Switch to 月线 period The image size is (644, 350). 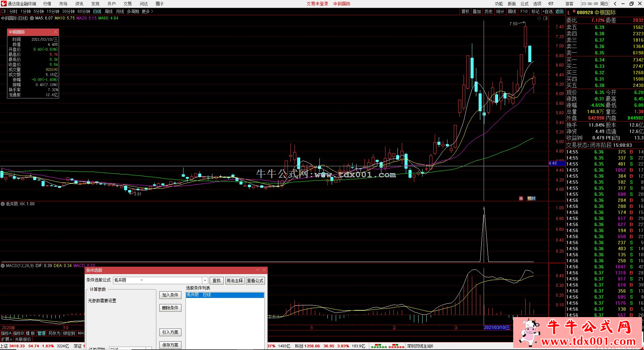pos(120,11)
